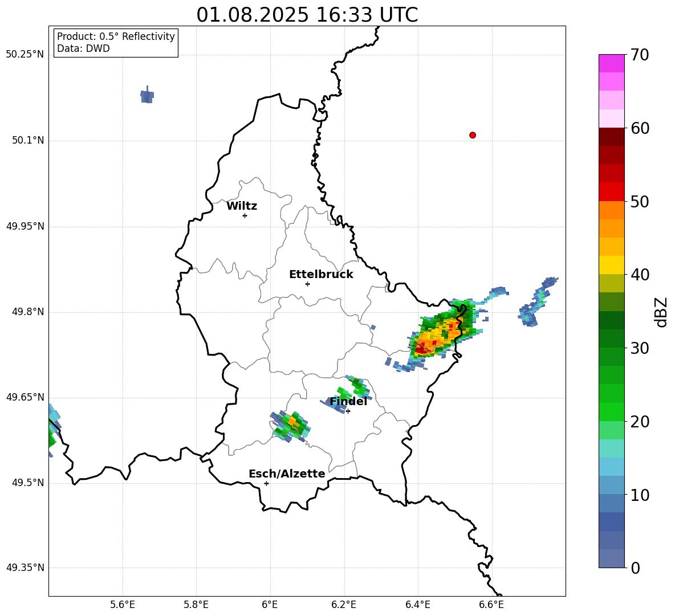Click the Ettelbruck city label

point(321,275)
